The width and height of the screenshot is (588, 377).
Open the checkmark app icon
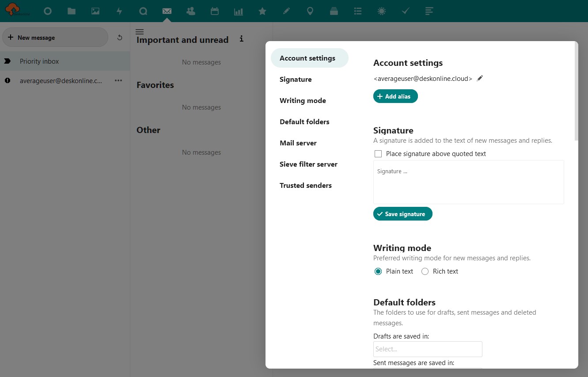pos(406,11)
